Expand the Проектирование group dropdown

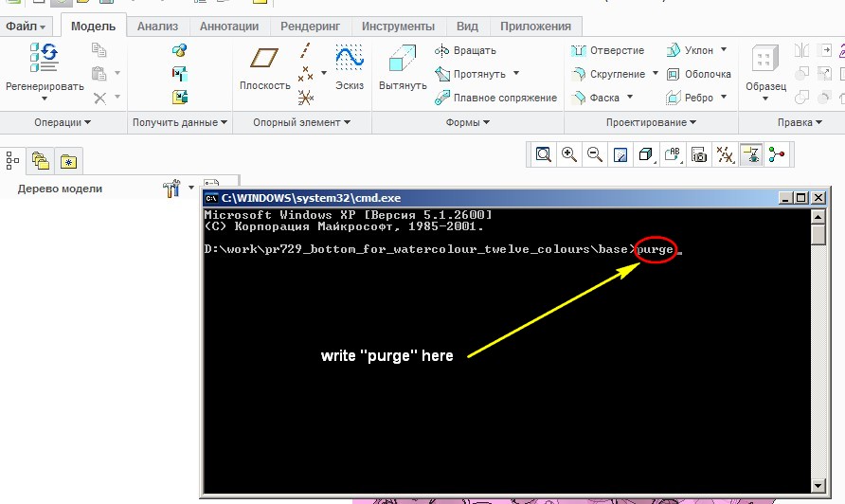coord(651,122)
